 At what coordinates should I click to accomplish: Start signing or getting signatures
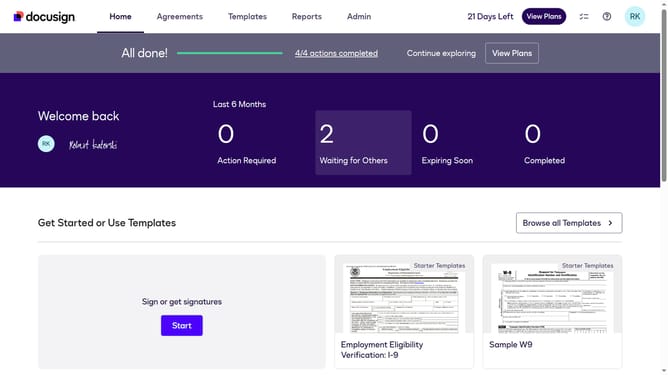[181, 326]
